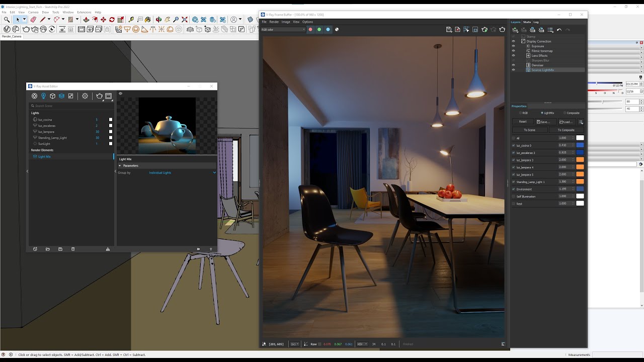Open the Camera menu in SketchUp

point(33,12)
